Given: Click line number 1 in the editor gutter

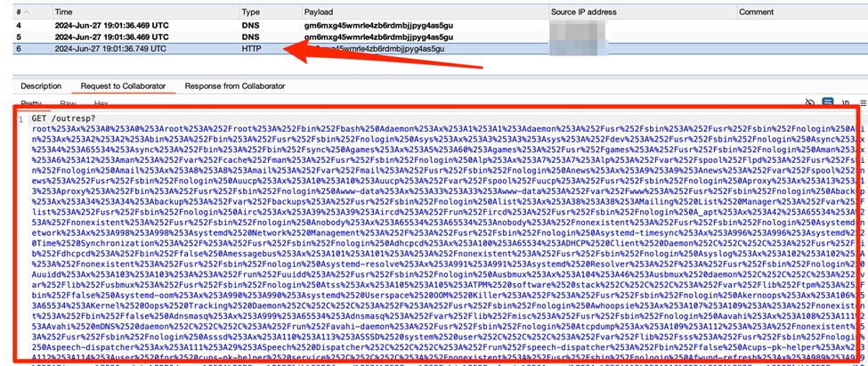Looking at the screenshot, I should coord(21,118).
